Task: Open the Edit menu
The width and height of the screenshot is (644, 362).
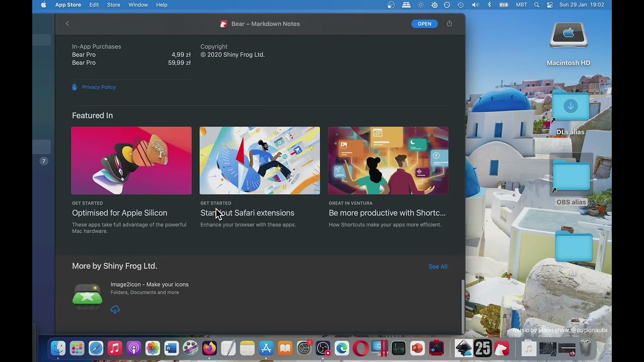Action: (x=94, y=5)
